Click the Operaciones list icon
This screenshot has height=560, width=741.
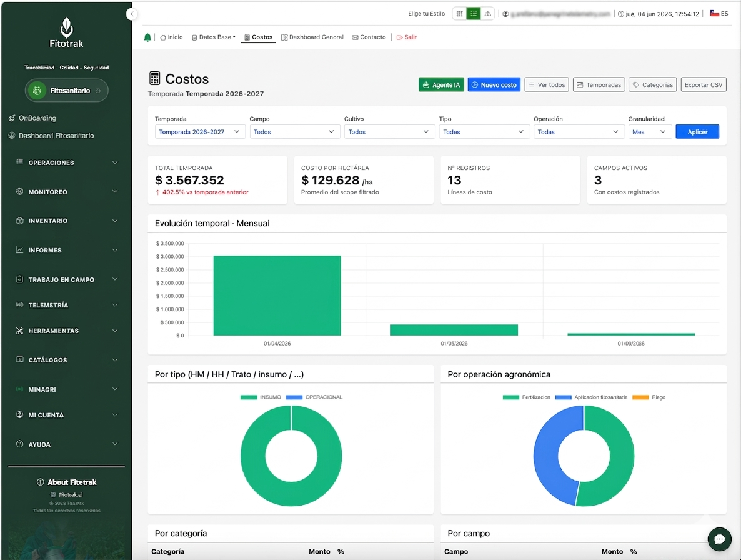(19, 162)
